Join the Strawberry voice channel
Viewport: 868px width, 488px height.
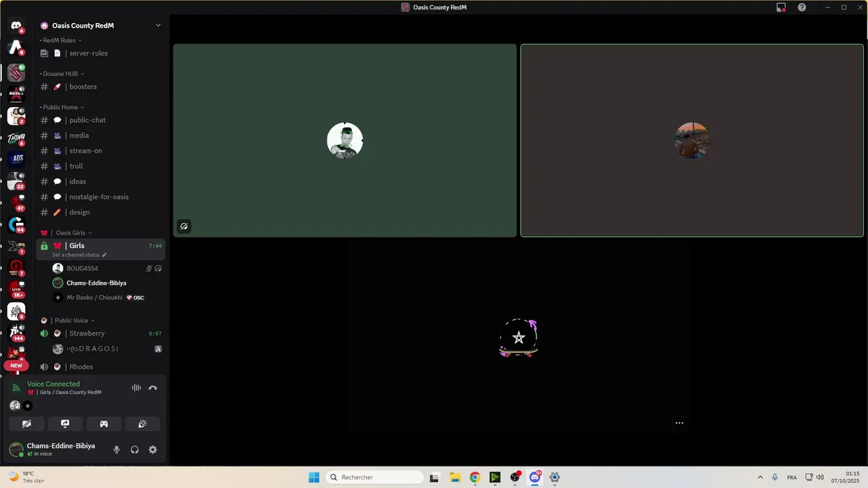coord(101,333)
